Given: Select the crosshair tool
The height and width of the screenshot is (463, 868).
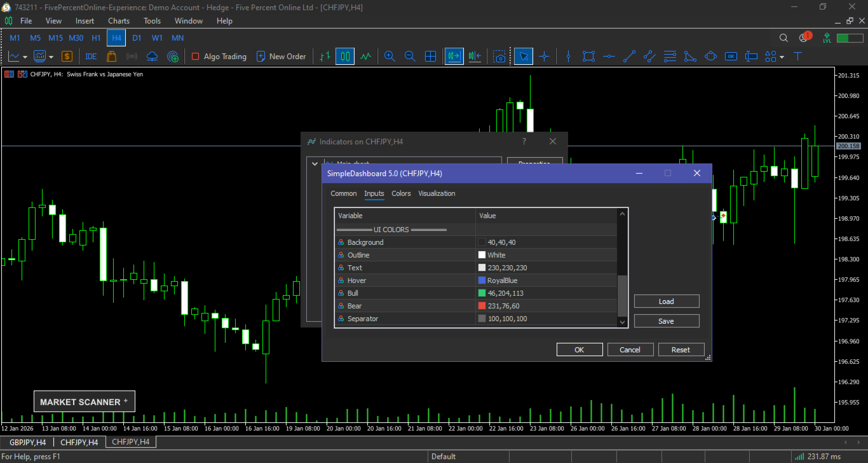Looking at the screenshot, I should (544, 57).
